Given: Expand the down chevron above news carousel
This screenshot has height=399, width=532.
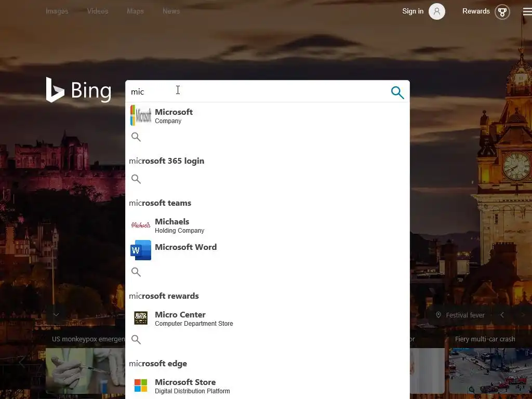Looking at the screenshot, I should pyautogui.click(x=56, y=314).
